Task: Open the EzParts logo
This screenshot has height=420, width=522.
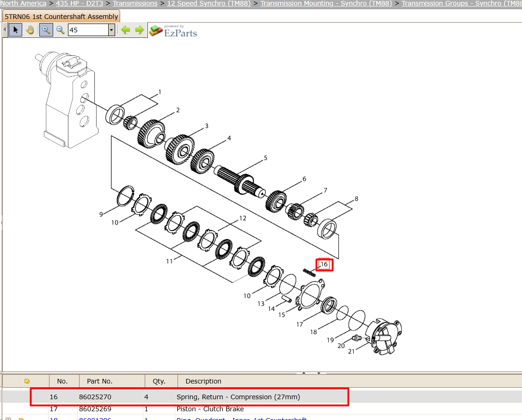Action: coord(173,30)
